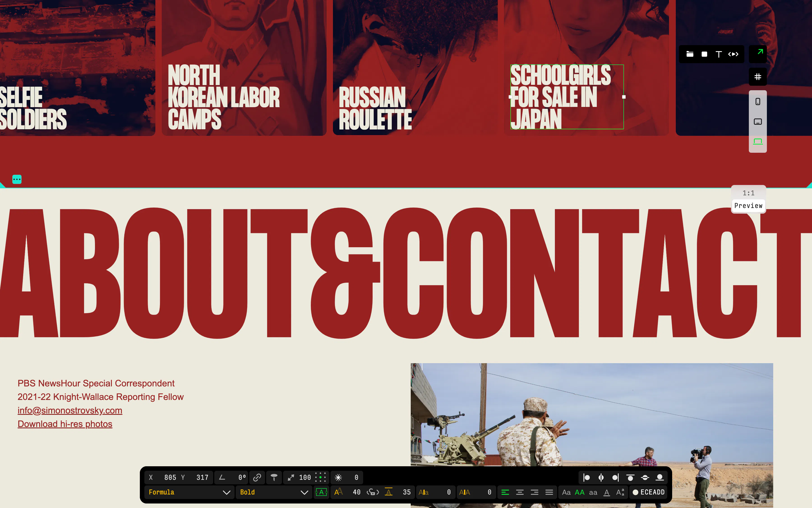The image size is (812, 508).
Task: Align text right
Action: click(x=535, y=492)
